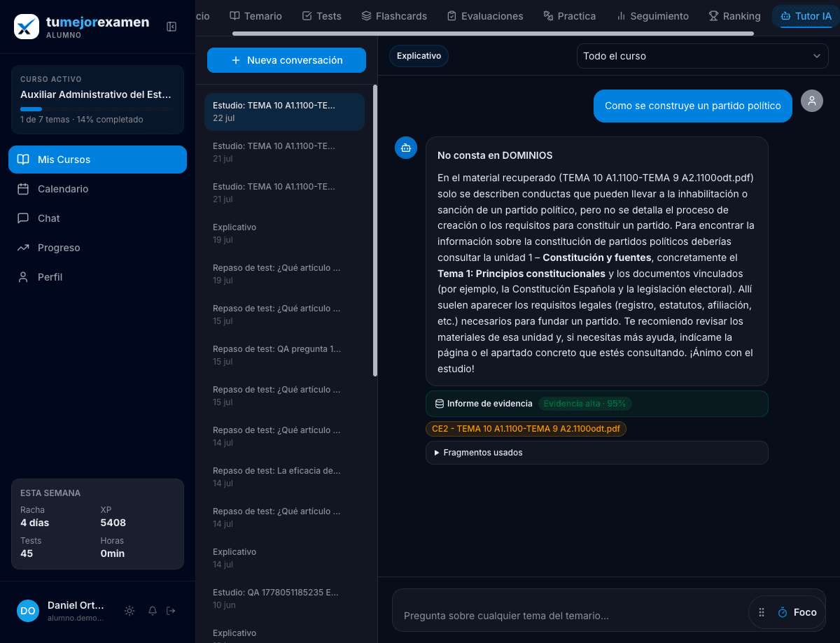Open Repaso de test: La eficacia de conversation

click(284, 477)
